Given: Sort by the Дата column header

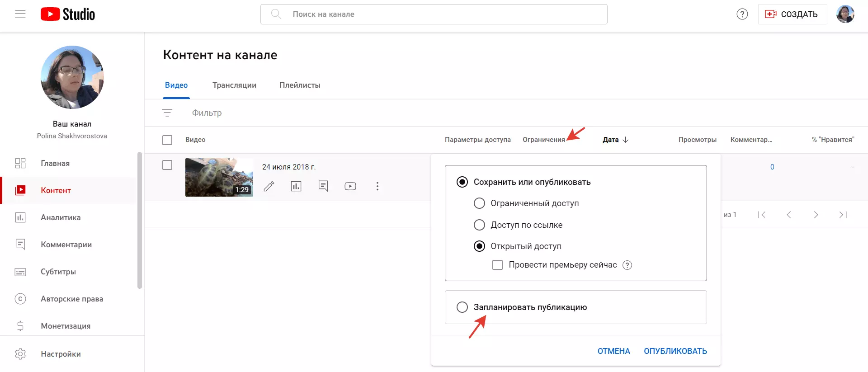Looking at the screenshot, I should [x=615, y=140].
